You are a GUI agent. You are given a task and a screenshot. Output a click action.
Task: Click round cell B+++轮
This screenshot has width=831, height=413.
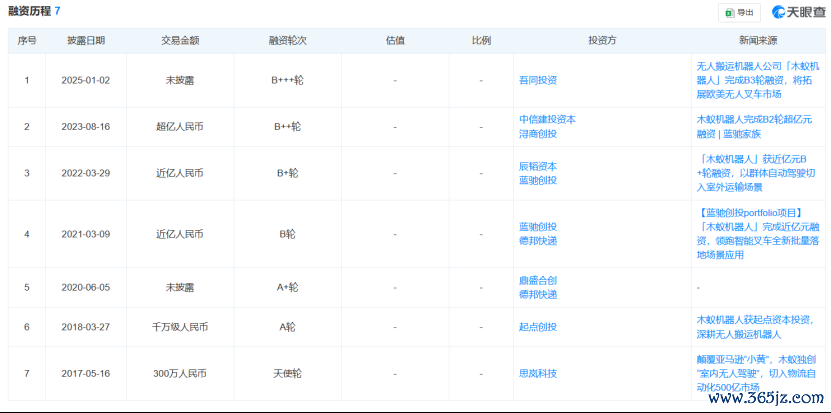(288, 81)
